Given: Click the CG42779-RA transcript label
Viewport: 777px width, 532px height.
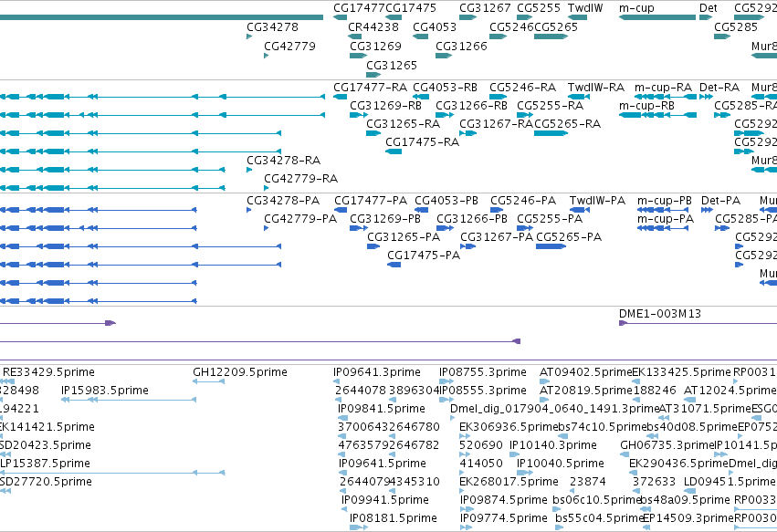Looking at the screenshot, I should (x=300, y=178).
